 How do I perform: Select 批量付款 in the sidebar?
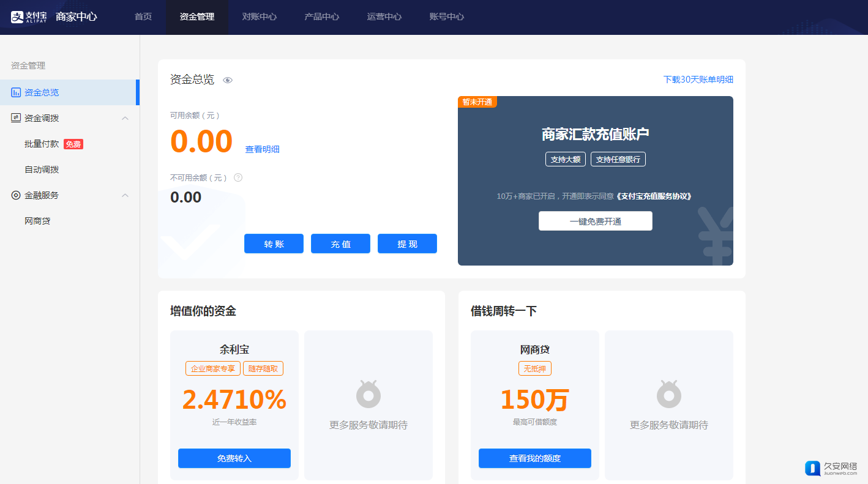pyautogui.click(x=42, y=144)
